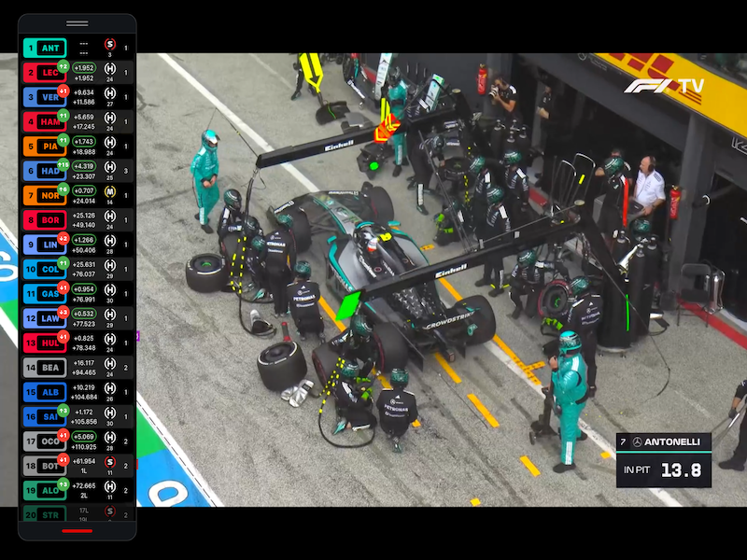Open the BEA driver row
Screen dimensions: 747x560
[78, 368]
